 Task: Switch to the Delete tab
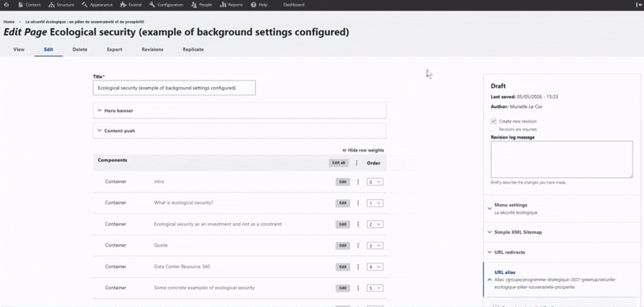pos(80,49)
